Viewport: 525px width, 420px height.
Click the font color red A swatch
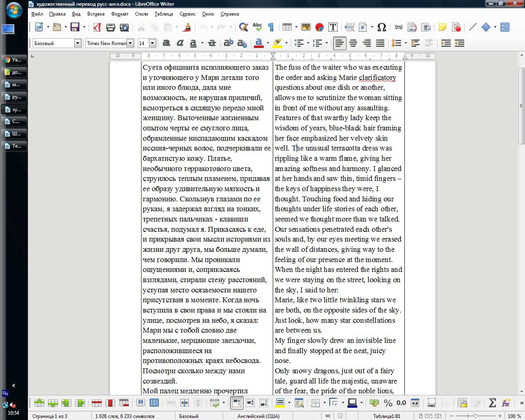pos(259,43)
